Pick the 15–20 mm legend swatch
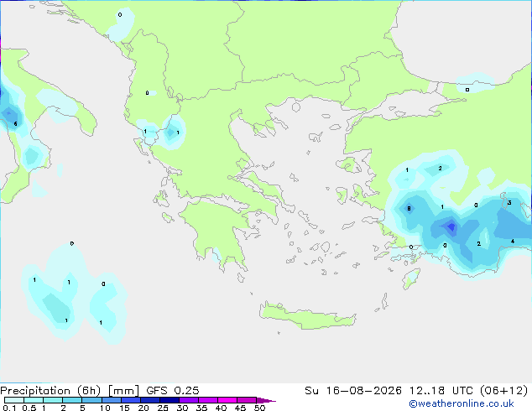The width and height of the screenshot is (532, 411). 130,400
